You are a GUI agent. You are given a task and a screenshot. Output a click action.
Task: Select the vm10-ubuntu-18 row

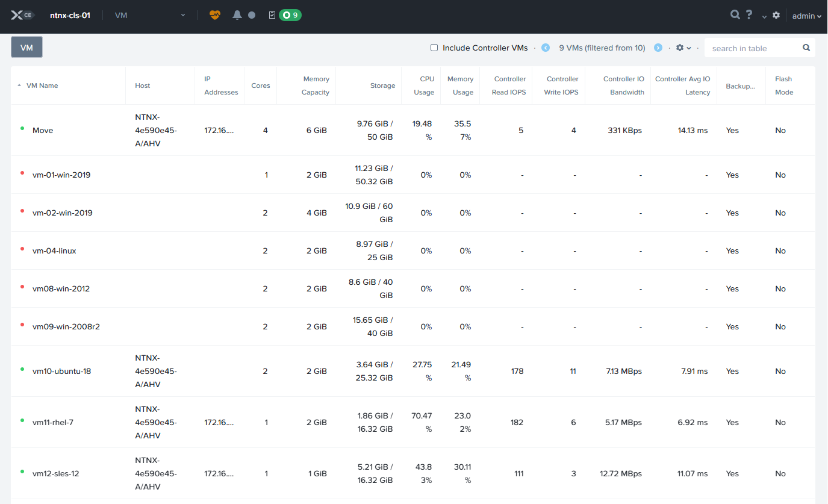[61, 371]
